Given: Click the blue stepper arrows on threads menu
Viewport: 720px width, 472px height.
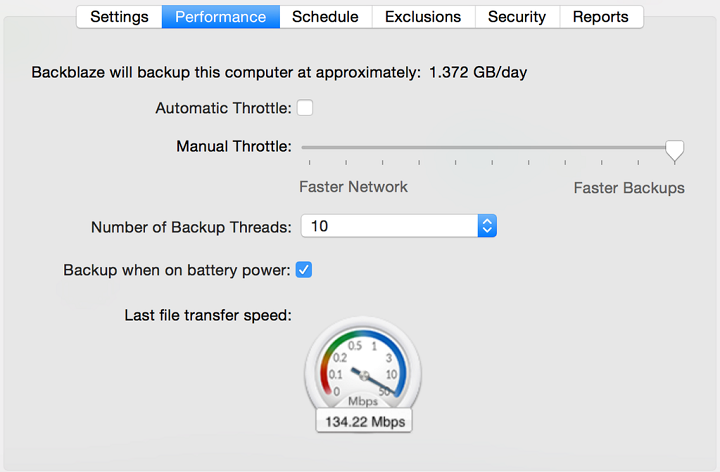Looking at the screenshot, I should tap(487, 226).
